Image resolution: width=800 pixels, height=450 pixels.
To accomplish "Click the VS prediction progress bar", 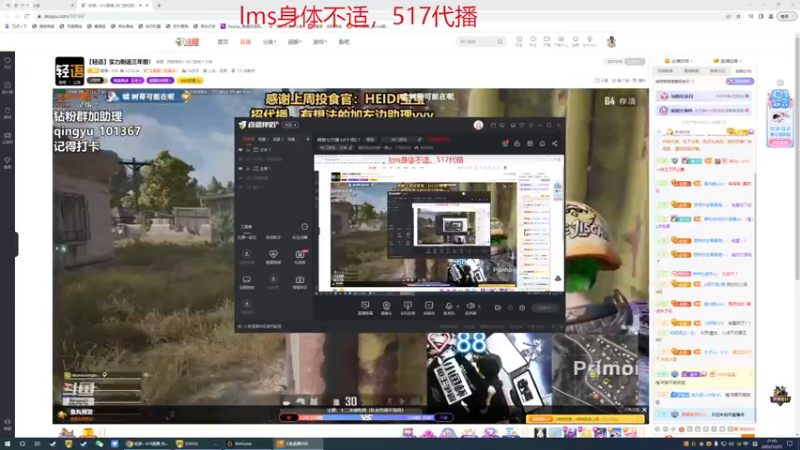I will (x=366, y=417).
